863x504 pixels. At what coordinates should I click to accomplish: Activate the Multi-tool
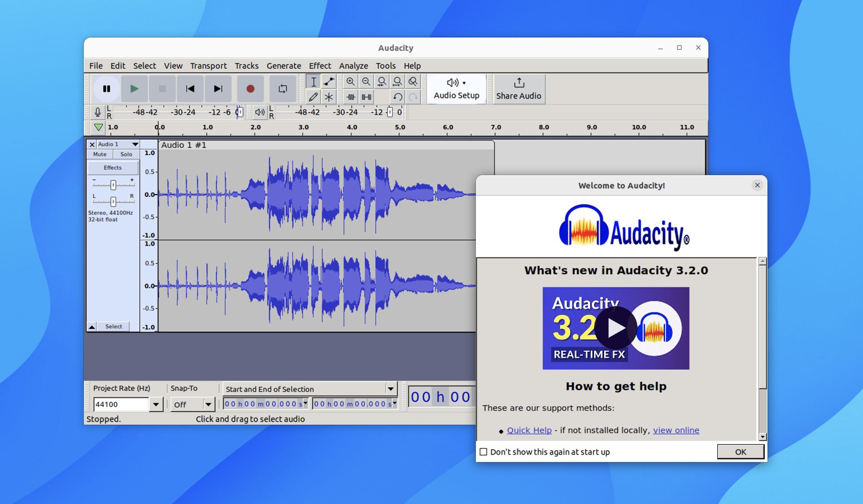(x=329, y=97)
